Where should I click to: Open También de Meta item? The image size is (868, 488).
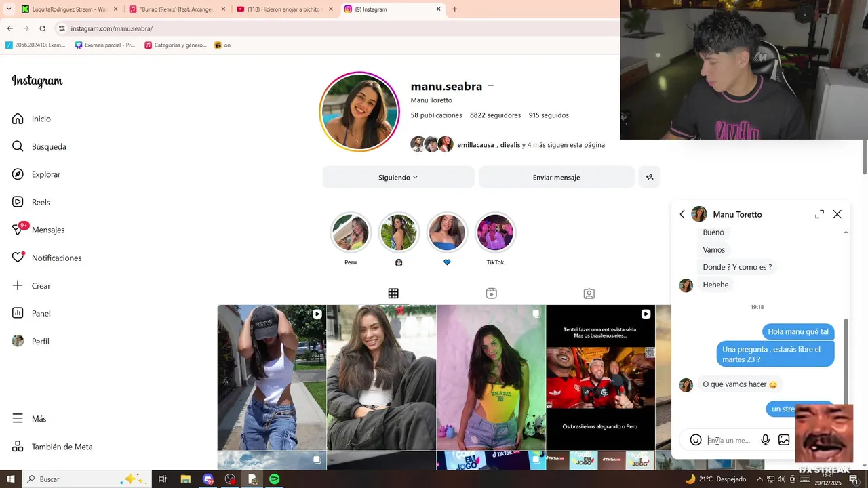click(53, 447)
